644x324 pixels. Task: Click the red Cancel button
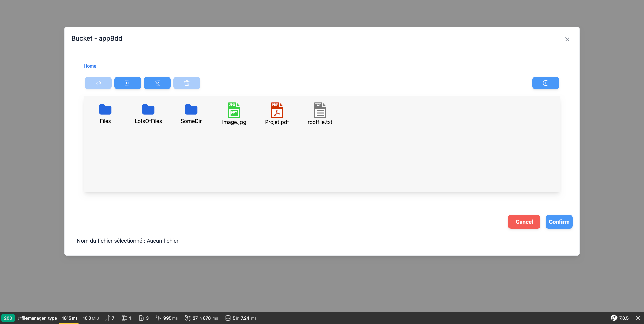click(524, 222)
